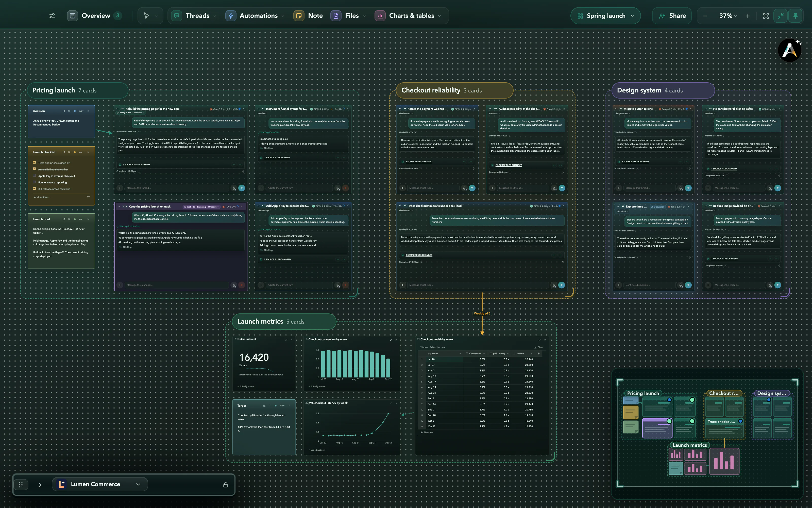Image resolution: width=812 pixels, height=508 pixels.
Task: Expand the Orders last week card
Action: click(x=286, y=340)
